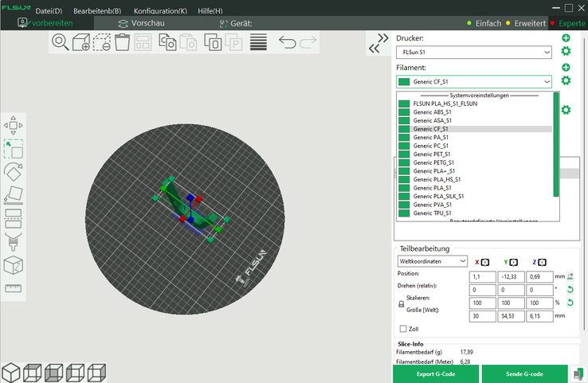Enable the Zoll checkbox
This screenshot has height=383, width=588.
[403, 328]
